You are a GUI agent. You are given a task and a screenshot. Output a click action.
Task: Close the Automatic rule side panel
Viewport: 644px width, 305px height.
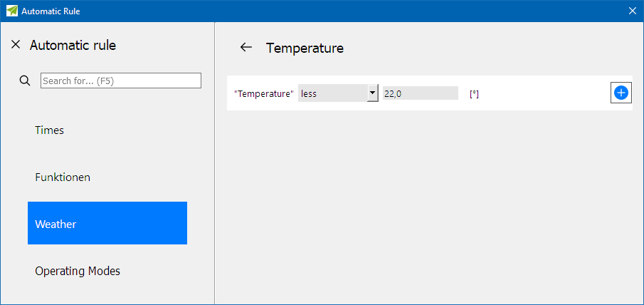pyautogui.click(x=16, y=44)
